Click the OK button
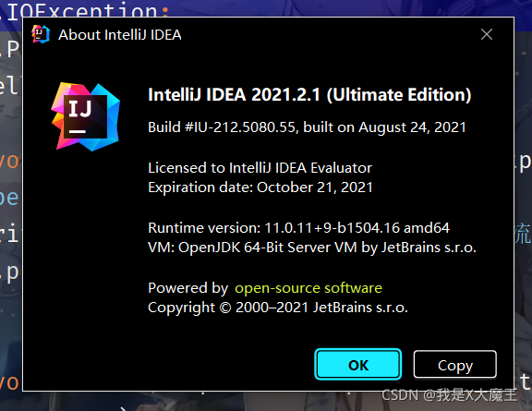 pyautogui.click(x=358, y=365)
